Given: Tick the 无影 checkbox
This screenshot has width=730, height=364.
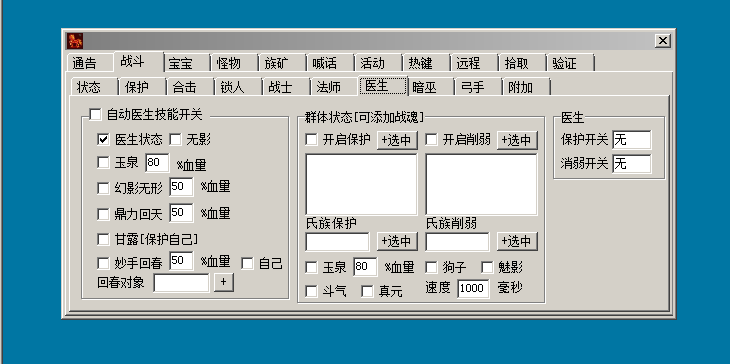Looking at the screenshot, I should point(175,139).
